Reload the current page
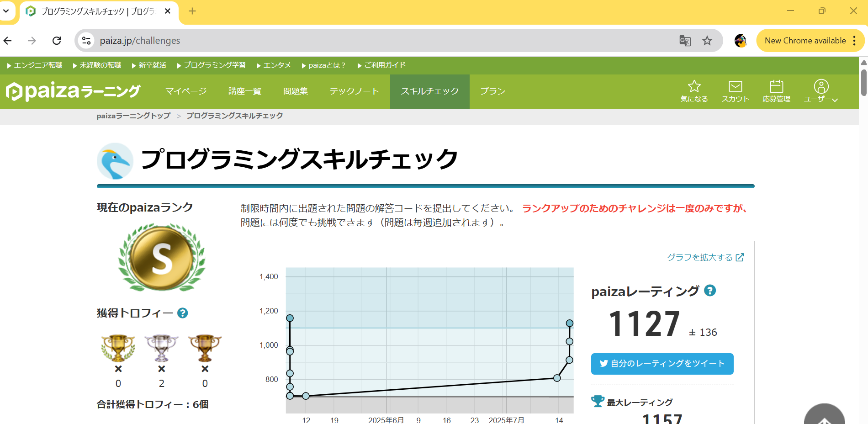The width and height of the screenshot is (868, 424). (x=57, y=41)
